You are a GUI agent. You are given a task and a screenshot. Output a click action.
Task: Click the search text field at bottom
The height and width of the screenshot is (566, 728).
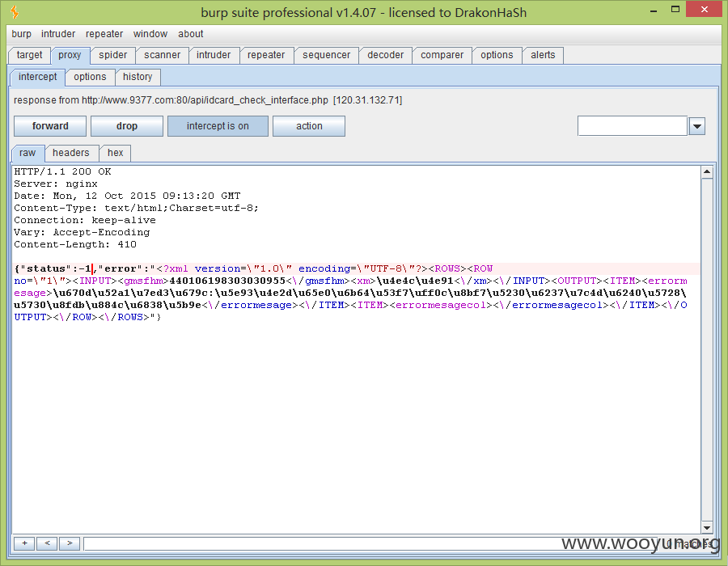pyautogui.click(x=371, y=543)
